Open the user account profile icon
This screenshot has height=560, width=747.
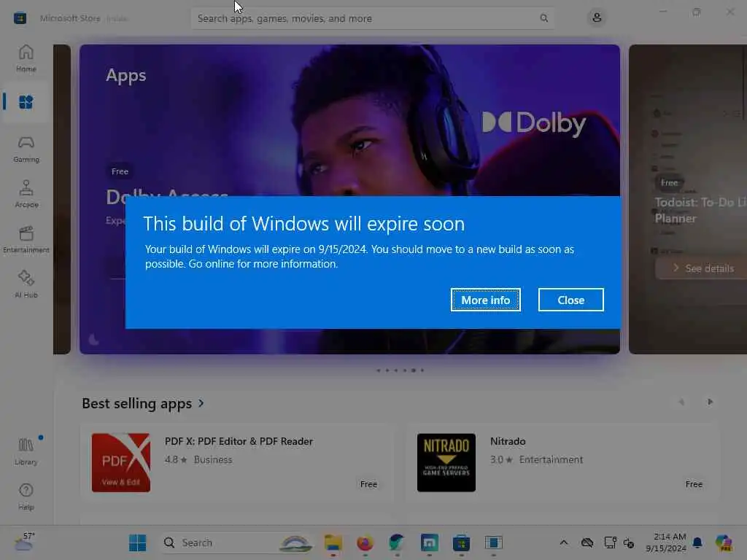pyautogui.click(x=597, y=18)
